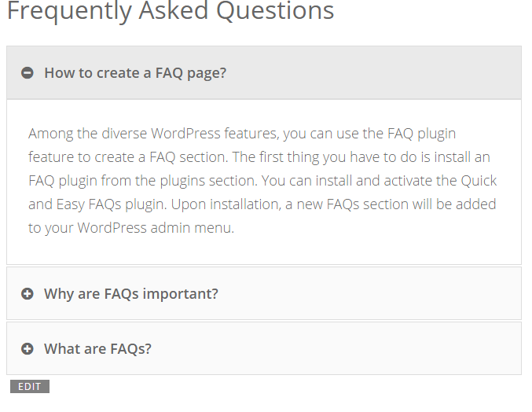Screen dimensions: 532x412
Task: Click the plus icon beside "What are FAQs?"
Action: [x=28, y=348]
